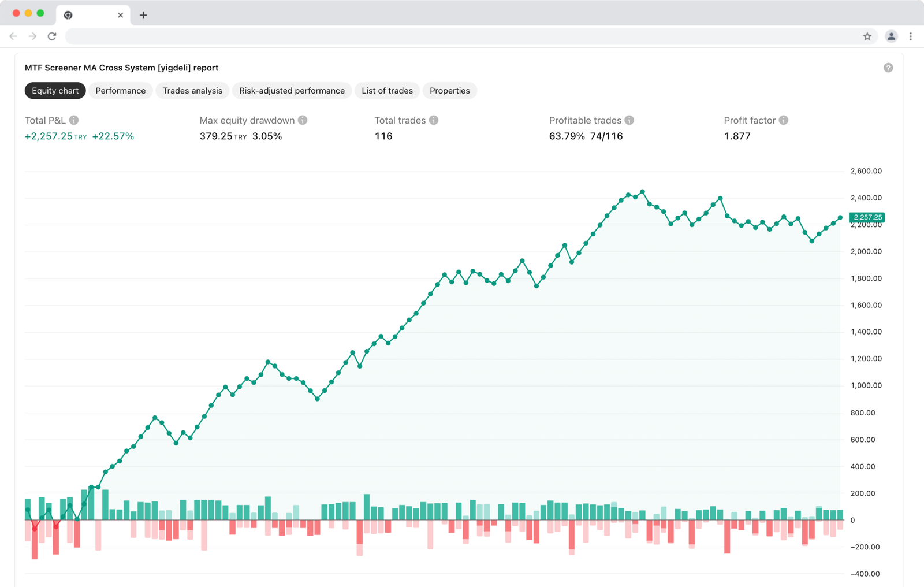The width and height of the screenshot is (924, 587).
Task: Open a new browser tab
Action: click(143, 15)
